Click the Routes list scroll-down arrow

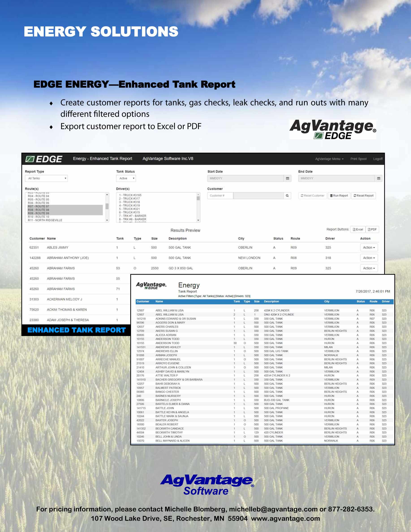107,220
